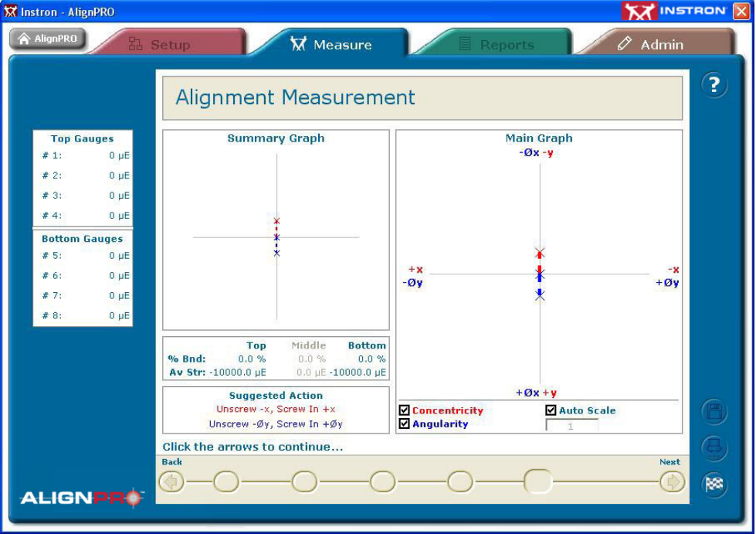
Task: Switch to the Setup tab
Action: tap(168, 45)
